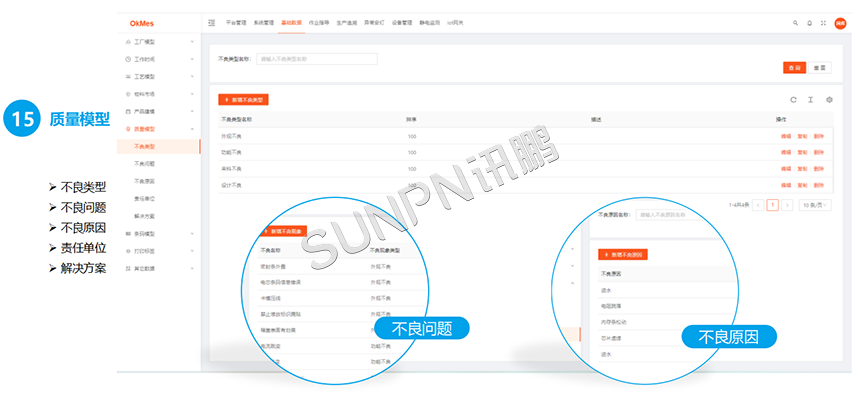This screenshot has width=860, height=394.
Task: Open the 10 条/页 page size dropdown
Action: (x=815, y=205)
